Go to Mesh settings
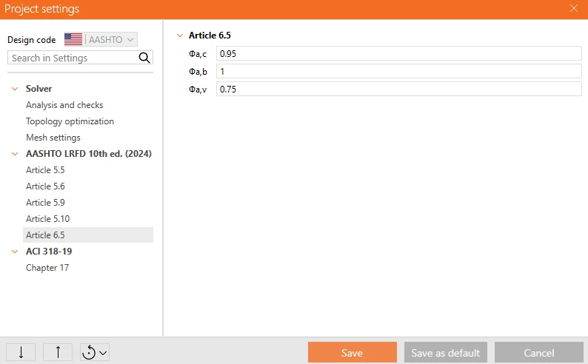This screenshot has height=364, width=588. [x=53, y=138]
